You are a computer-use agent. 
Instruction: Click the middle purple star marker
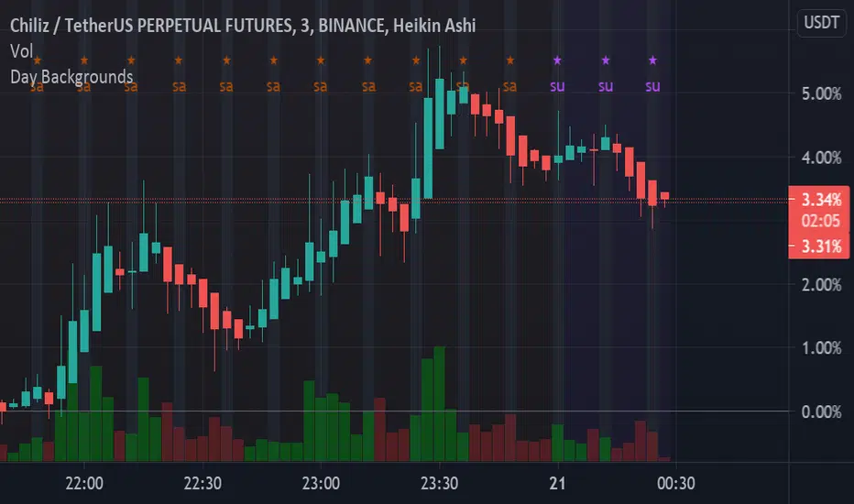[x=605, y=60]
